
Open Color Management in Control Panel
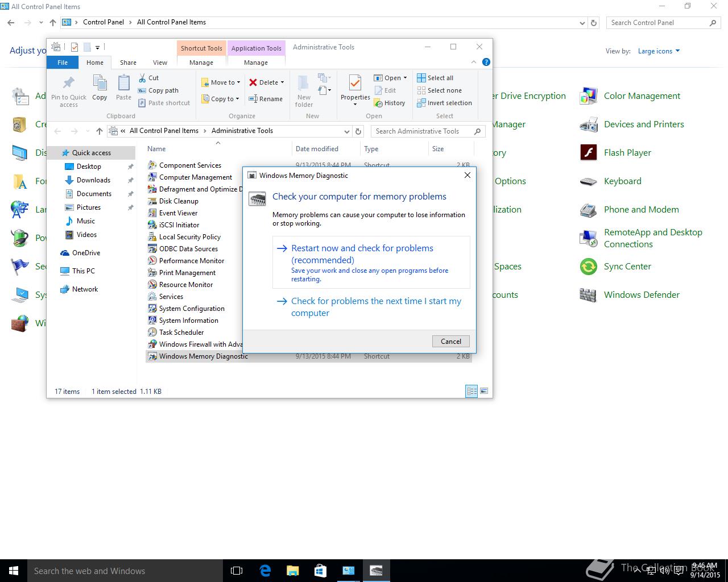pos(630,96)
